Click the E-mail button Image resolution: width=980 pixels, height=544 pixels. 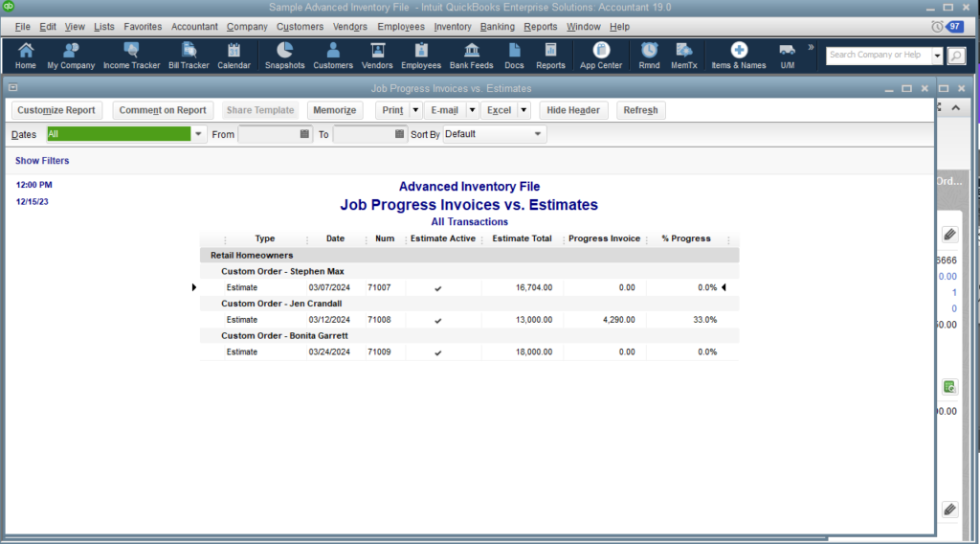[x=444, y=110]
